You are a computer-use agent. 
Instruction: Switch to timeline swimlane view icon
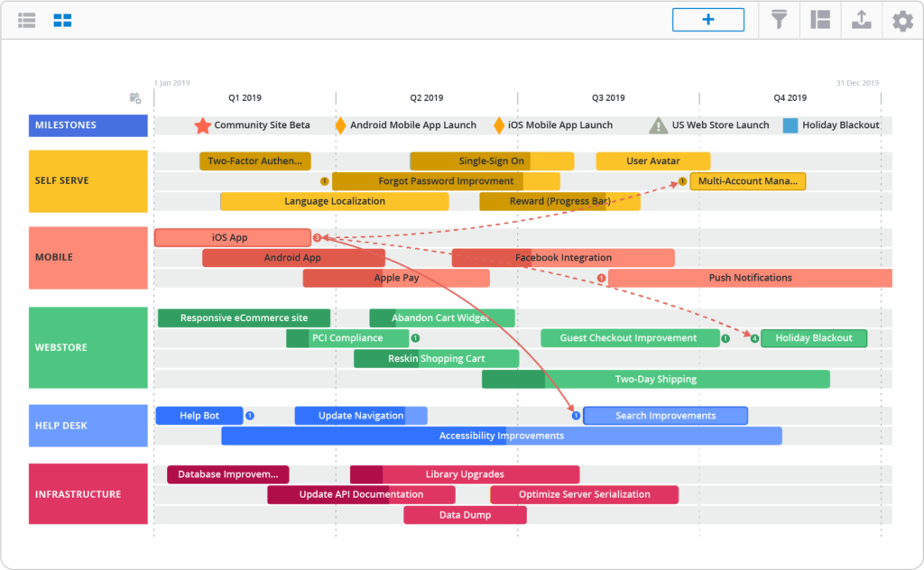point(62,20)
